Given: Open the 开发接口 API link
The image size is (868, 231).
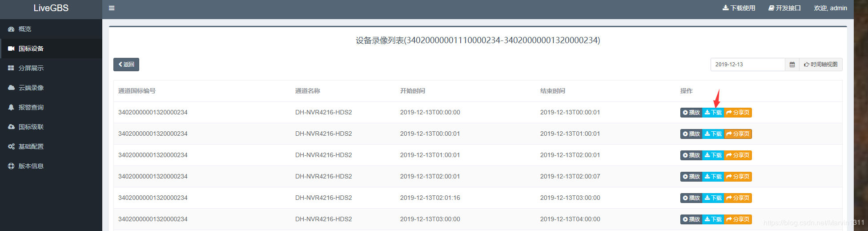Looking at the screenshot, I should (785, 8).
